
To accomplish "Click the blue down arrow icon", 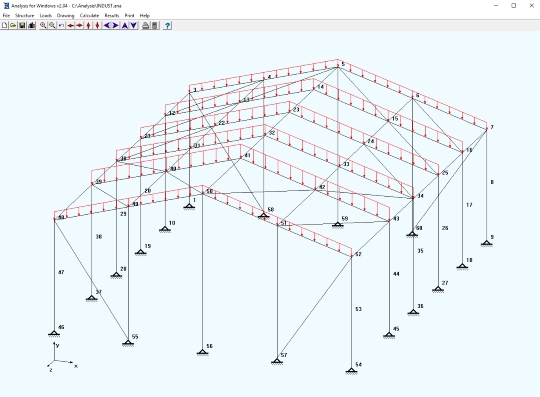I will tap(134, 25).
